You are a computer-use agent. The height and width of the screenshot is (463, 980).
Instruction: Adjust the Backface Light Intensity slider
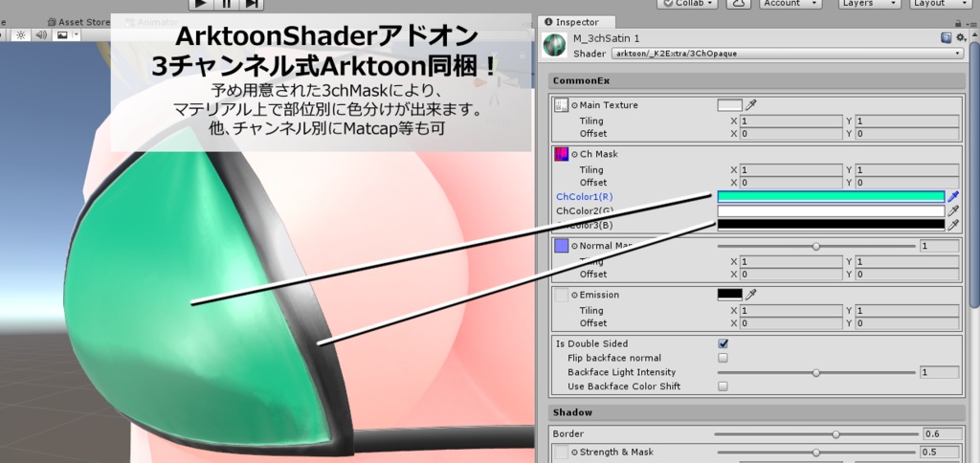tap(816, 372)
